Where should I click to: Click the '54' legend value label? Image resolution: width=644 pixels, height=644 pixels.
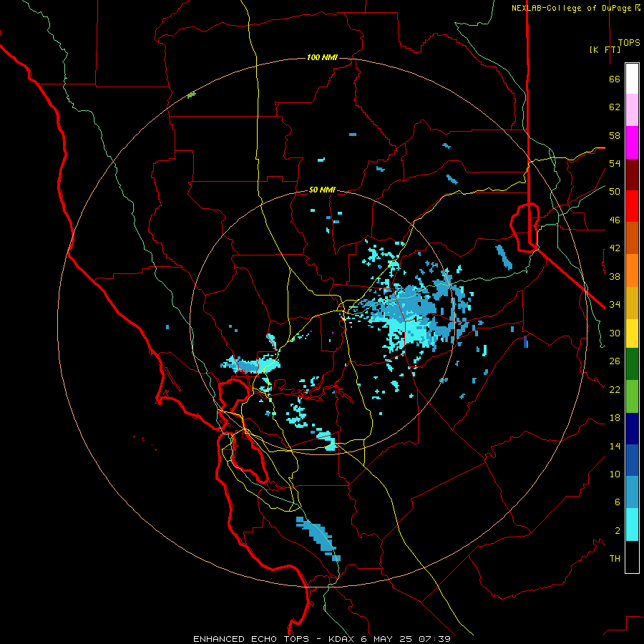click(615, 163)
